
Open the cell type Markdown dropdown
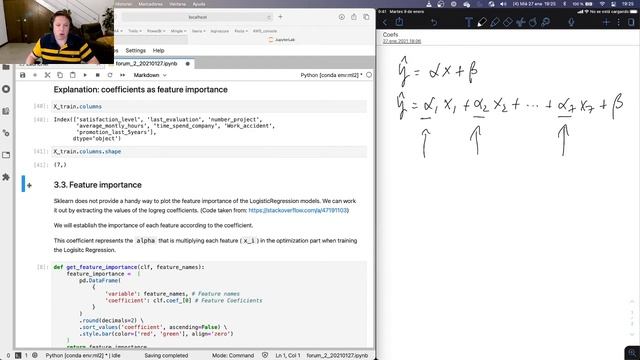tap(150, 75)
